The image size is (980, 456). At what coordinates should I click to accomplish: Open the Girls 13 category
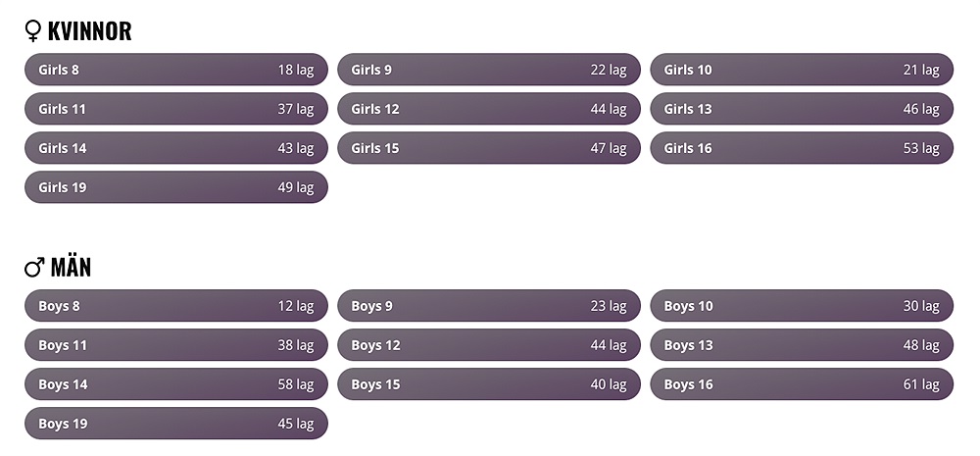pyautogui.click(x=801, y=109)
